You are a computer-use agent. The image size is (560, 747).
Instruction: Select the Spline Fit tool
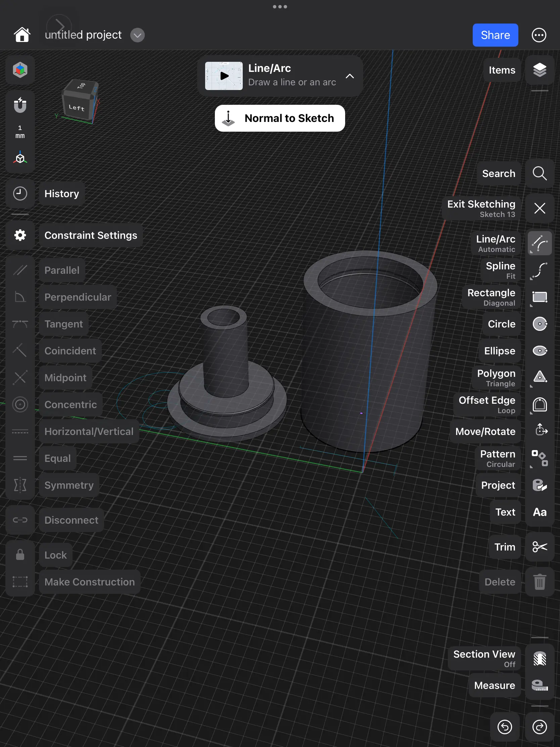pos(539,270)
